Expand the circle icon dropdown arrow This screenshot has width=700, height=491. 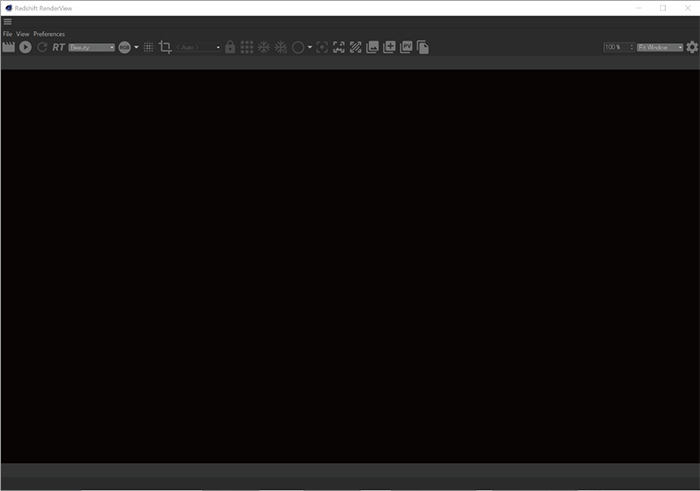(310, 47)
